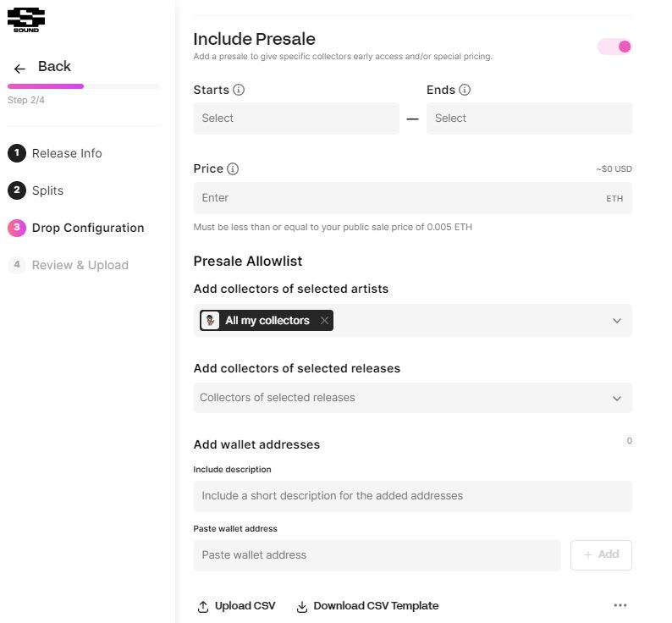
Task: Open the presale Ends date selector
Action: pos(529,119)
